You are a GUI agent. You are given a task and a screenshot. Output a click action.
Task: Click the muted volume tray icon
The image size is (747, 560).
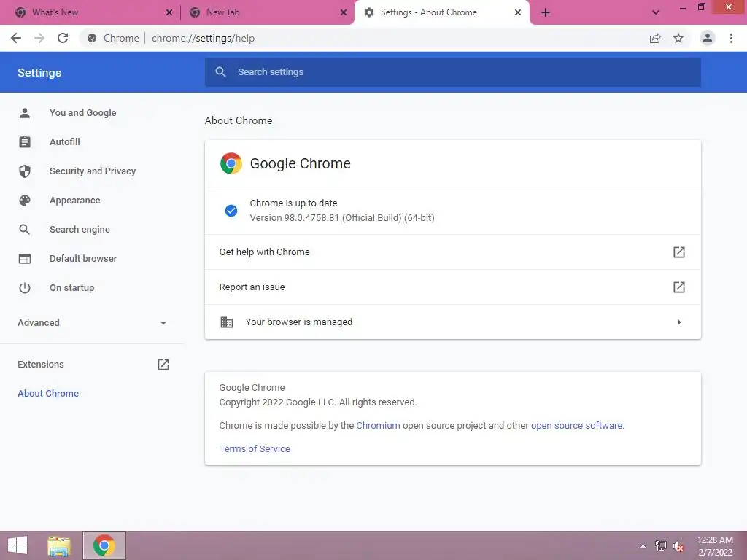click(x=678, y=546)
